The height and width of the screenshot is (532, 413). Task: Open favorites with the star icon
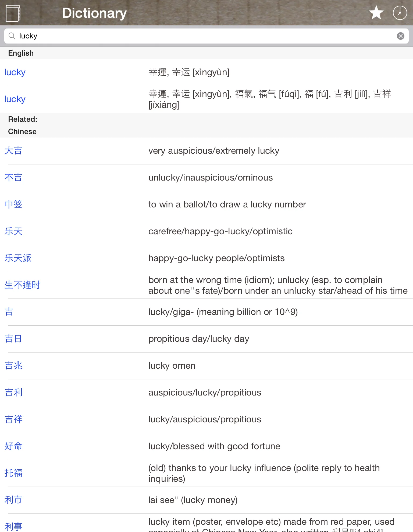[x=376, y=13]
